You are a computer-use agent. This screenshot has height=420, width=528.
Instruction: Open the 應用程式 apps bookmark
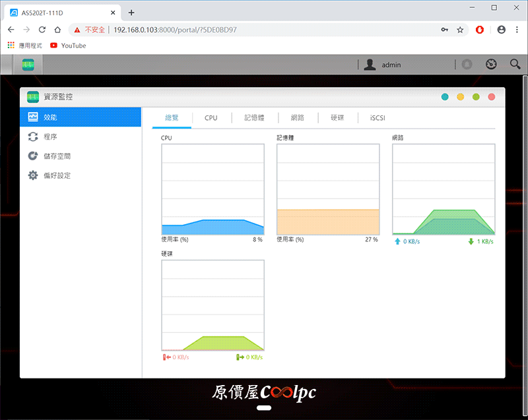[25, 45]
